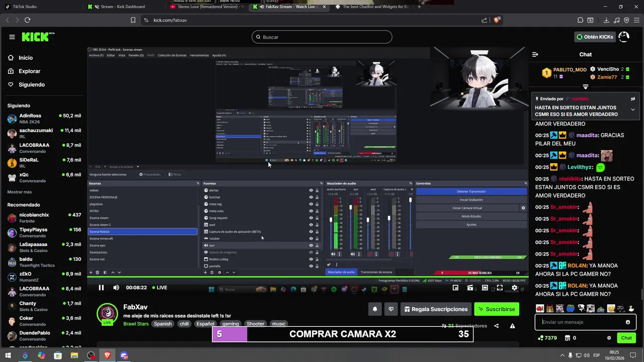Bookmark this page icon

coord(133,20)
